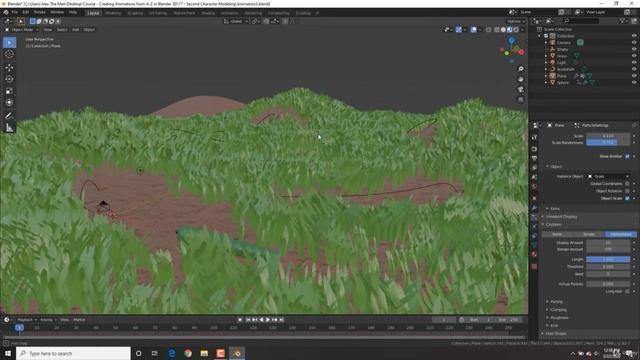Screen dimensions: 640x360
Task: Open the Particles properties tab icon
Action: click(x=534, y=218)
